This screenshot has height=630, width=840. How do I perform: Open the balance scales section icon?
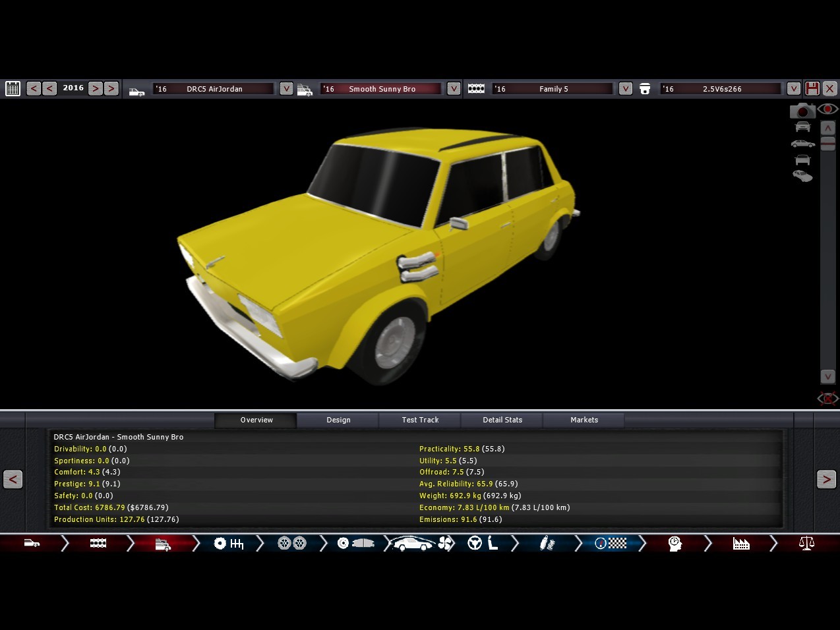point(806,543)
